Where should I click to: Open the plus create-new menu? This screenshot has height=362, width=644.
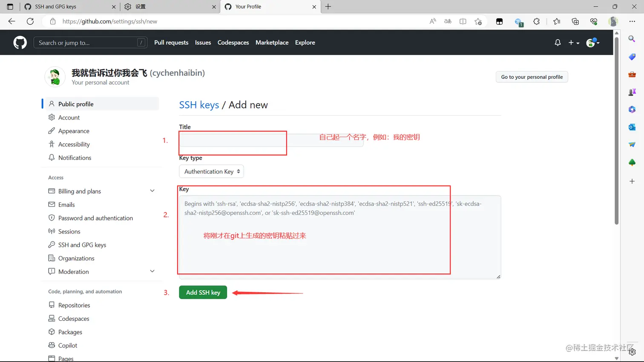coord(574,43)
